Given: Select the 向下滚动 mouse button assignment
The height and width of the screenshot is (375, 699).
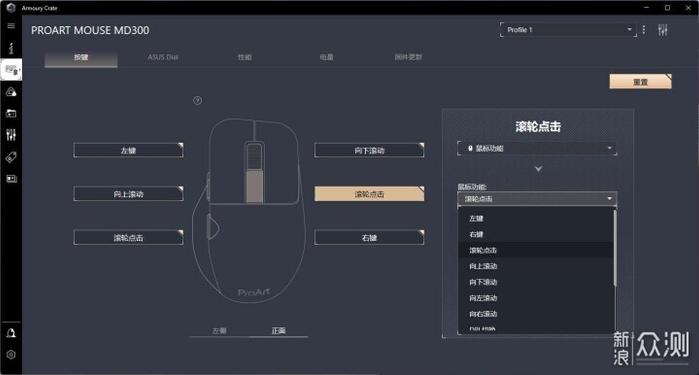Looking at the screenshot, I should pyautogui.click(x=369, y=150).
